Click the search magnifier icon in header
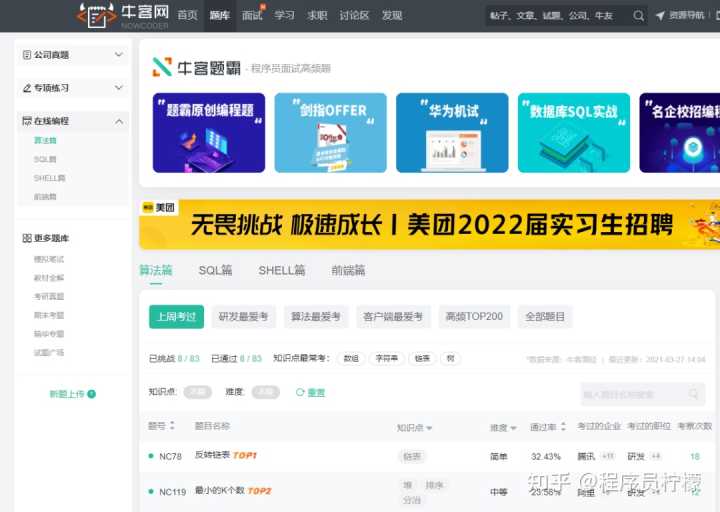Image resolution: width=720 pixels, height=512 pixels. click(638, 16)
